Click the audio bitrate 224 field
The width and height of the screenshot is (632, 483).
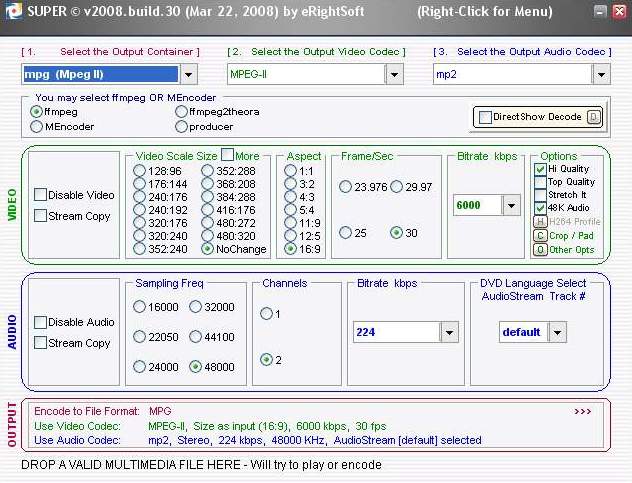[x=397, y=332]
